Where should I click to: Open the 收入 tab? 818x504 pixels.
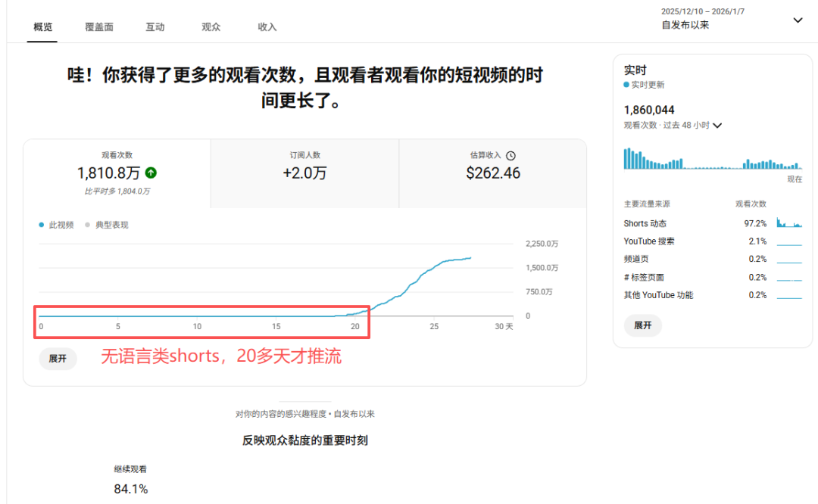[x=267, y=27]
